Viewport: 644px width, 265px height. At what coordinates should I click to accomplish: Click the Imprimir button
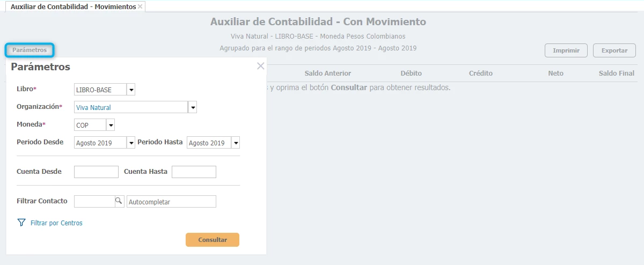[566, 50]
